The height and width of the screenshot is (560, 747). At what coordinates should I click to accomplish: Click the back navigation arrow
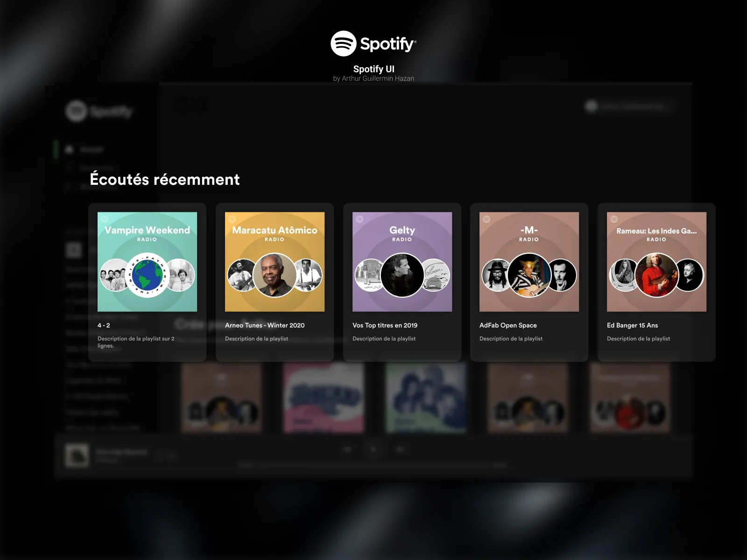click(x=182, y=104)
